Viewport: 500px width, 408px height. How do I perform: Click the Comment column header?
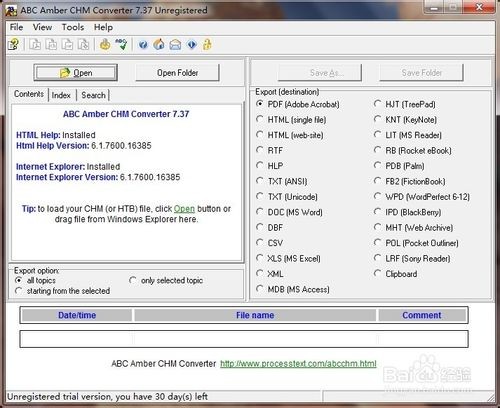[x=422, y=315]
